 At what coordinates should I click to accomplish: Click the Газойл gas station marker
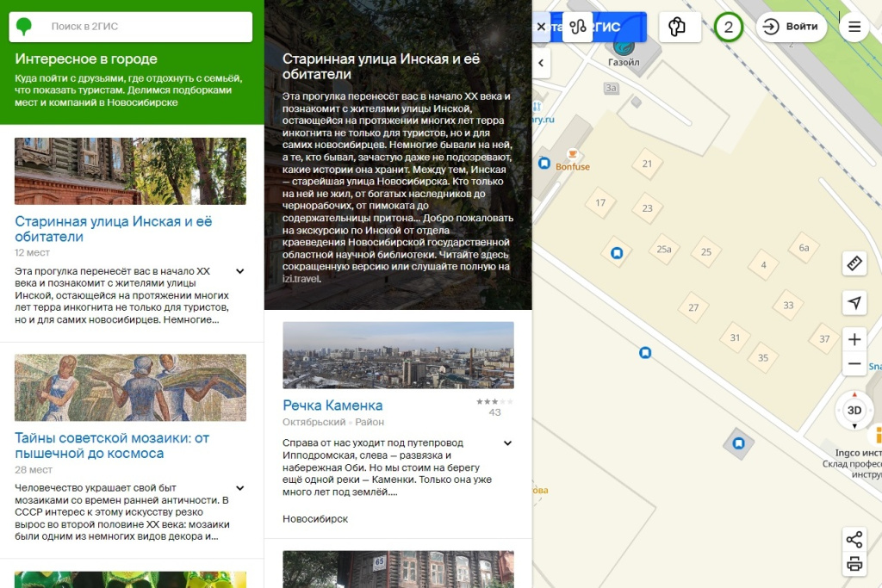[624, 47]
